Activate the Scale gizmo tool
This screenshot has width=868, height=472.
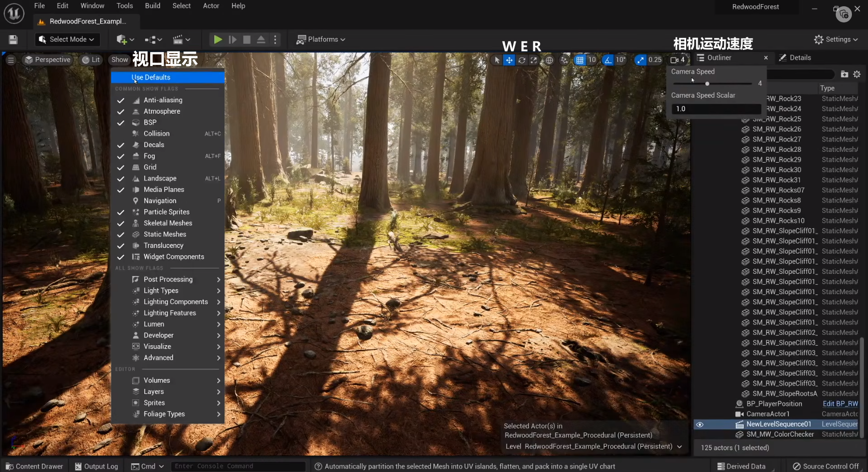[x=534, y=60]
